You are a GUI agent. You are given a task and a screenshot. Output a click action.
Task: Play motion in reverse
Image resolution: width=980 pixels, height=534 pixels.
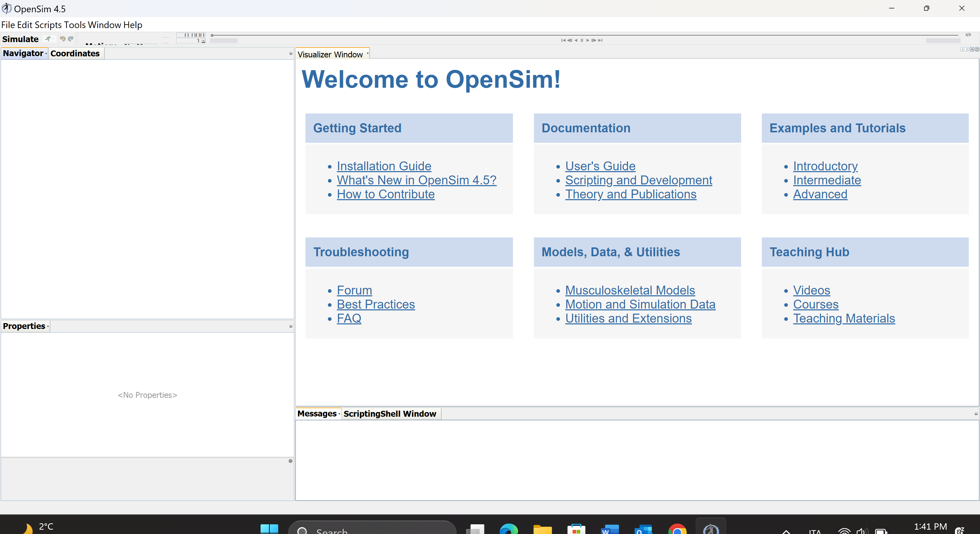[x=576, y=40]
